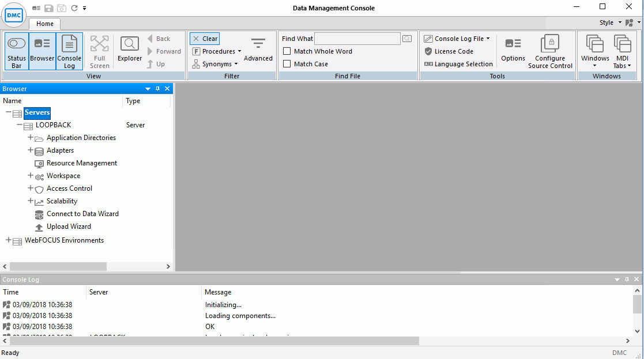Select the Home ribbon tab

click(45, 24)
